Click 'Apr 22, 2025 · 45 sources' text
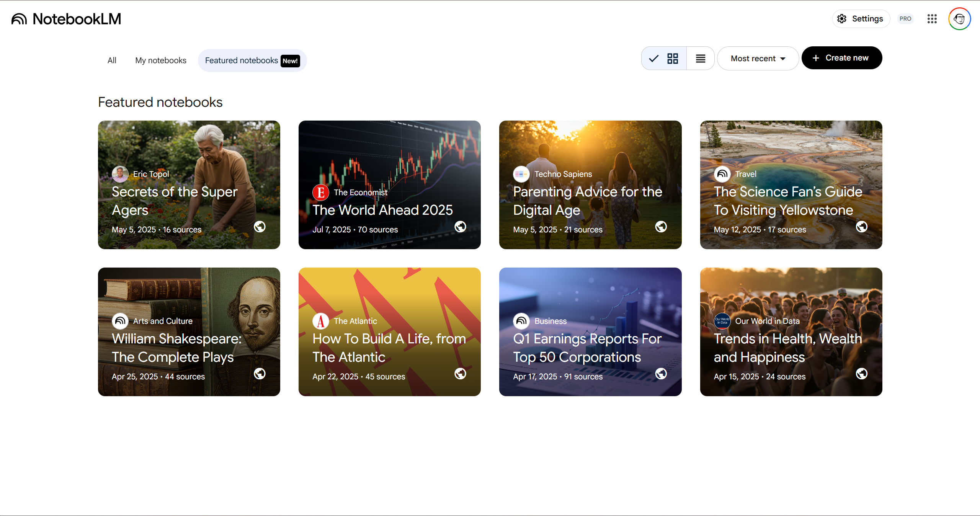980x516 pixels. coord(359,377)
